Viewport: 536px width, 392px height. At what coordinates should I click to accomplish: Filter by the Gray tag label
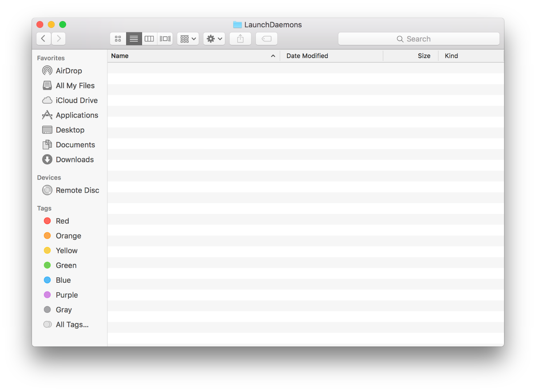(x=64, y=310)
